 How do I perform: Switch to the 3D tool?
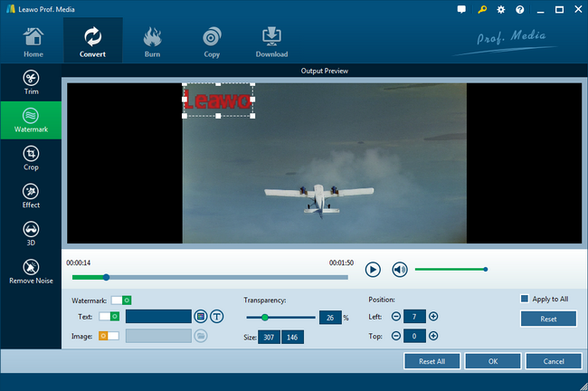31,233
